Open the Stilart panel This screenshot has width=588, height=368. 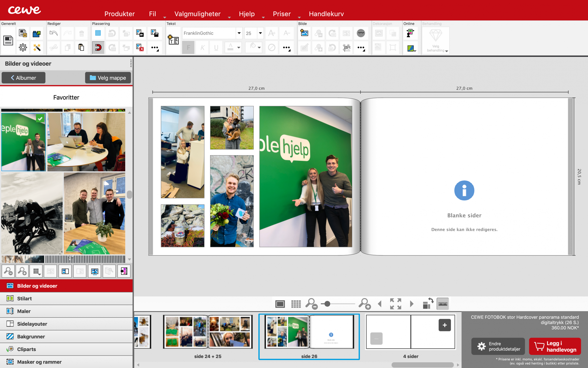66,299
